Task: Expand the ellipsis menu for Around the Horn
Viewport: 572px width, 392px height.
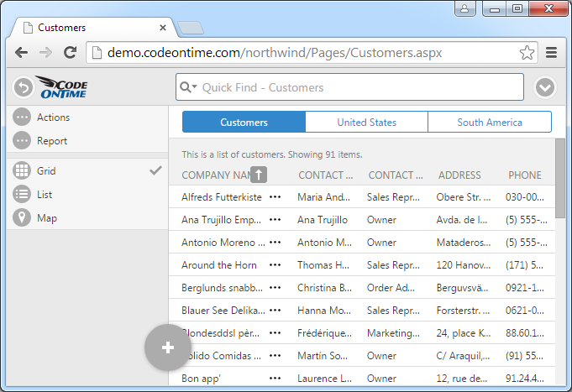Action: 275,265
